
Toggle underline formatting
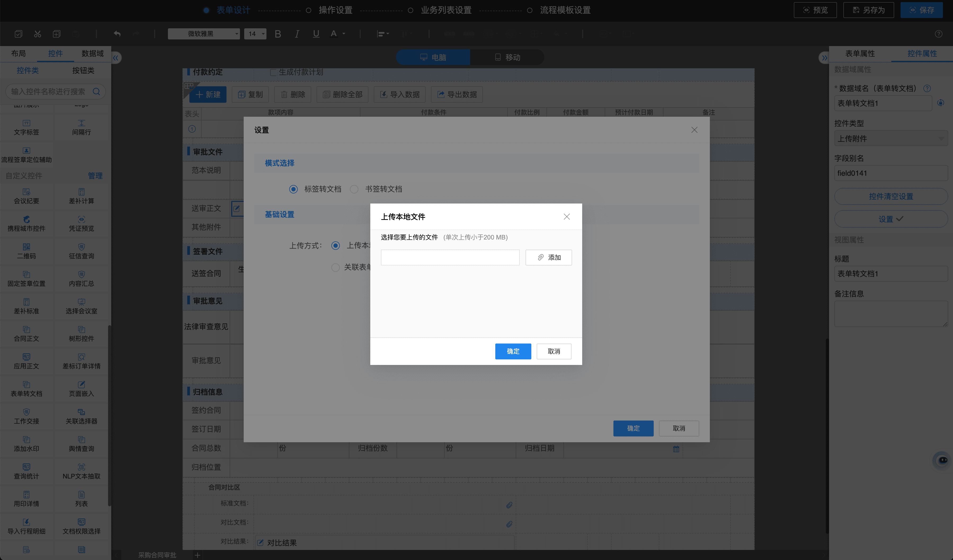point(316,34)
